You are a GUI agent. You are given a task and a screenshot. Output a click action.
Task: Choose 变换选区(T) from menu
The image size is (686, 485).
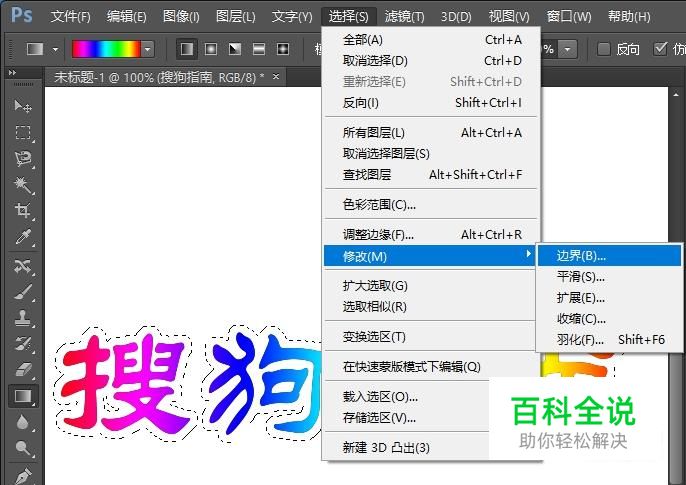tap(430, 336)
